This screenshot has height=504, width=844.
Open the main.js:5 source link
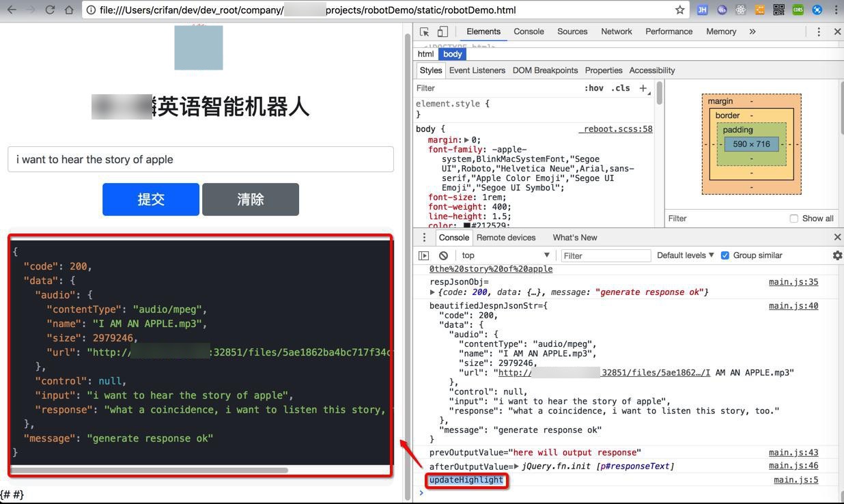(x=796, y=480)
